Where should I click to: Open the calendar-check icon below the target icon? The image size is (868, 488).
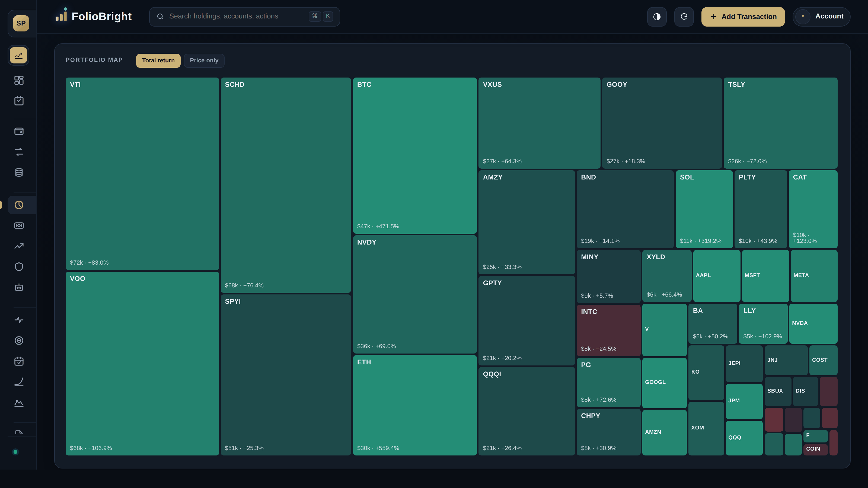(x=19, y=361)
